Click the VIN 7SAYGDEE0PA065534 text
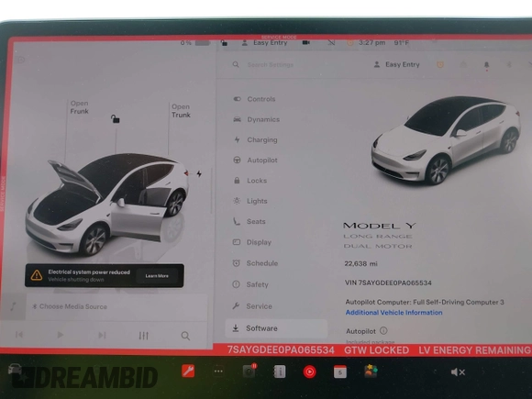The width and height of the screenshot is (532, 399). click(388, 283)
